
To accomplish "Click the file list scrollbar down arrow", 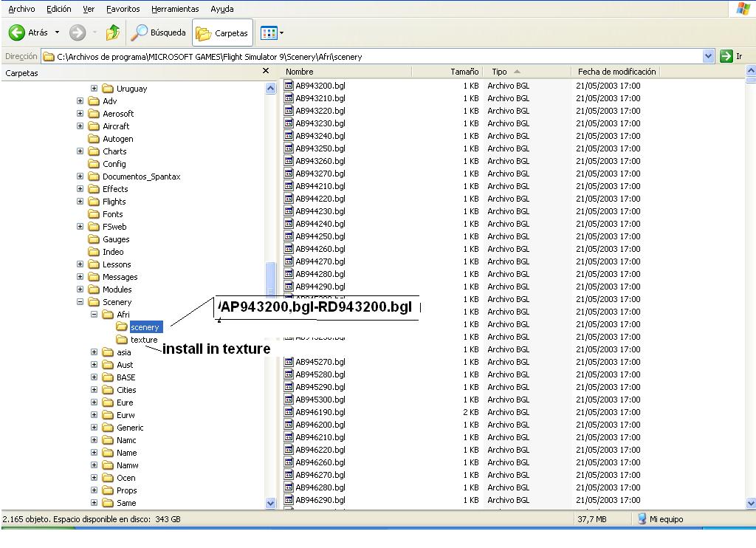I will (x=751, y=504).
